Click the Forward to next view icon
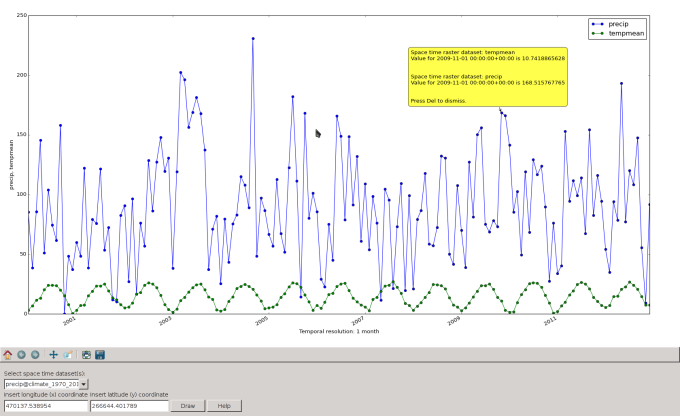 click(35, 354)
